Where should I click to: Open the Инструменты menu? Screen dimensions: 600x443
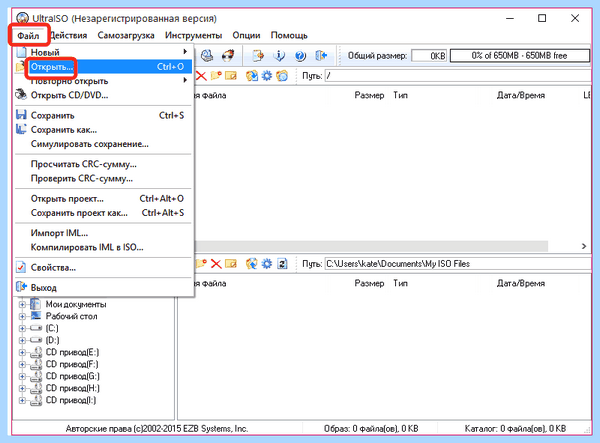(x=193, y=36)
